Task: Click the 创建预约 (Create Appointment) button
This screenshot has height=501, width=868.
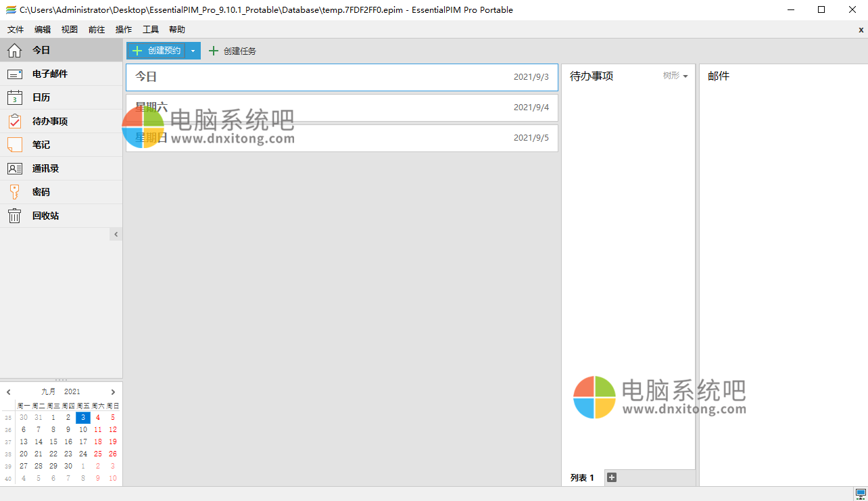Action: pyautogui.click(x=155, y=50)
